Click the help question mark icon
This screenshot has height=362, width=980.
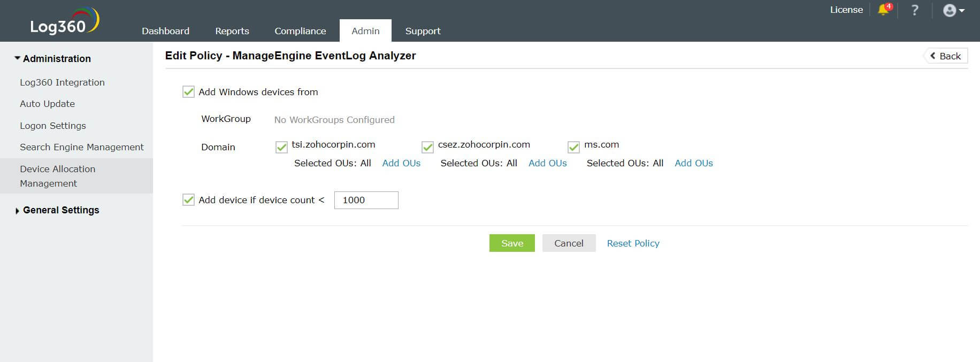[x=915, y=10]
